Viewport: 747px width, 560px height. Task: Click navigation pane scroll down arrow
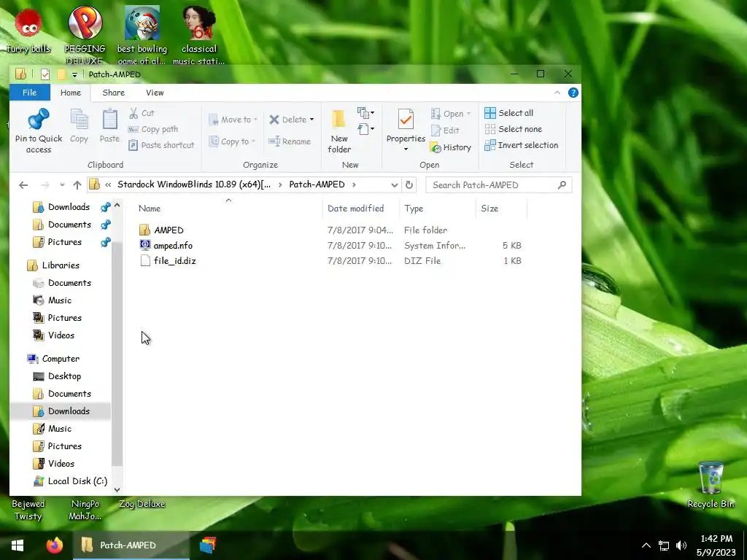[117, 489]
